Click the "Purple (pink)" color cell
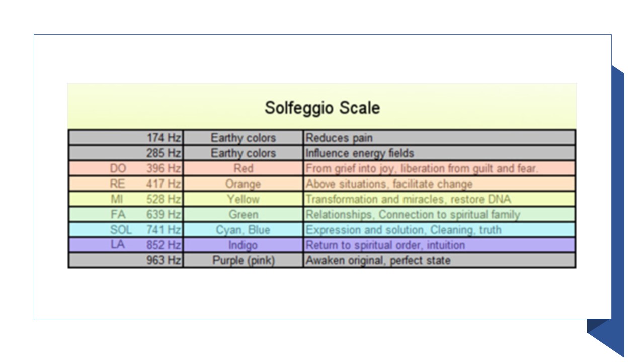644x362 pixels. [x=244, y=261]
